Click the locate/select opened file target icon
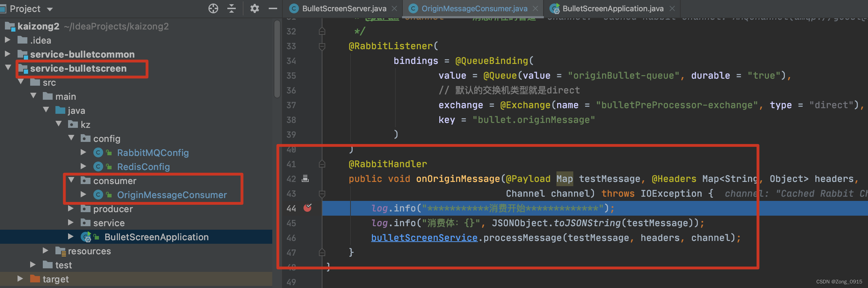The height and width of the screenshot is (288, 868). point(213,8)
